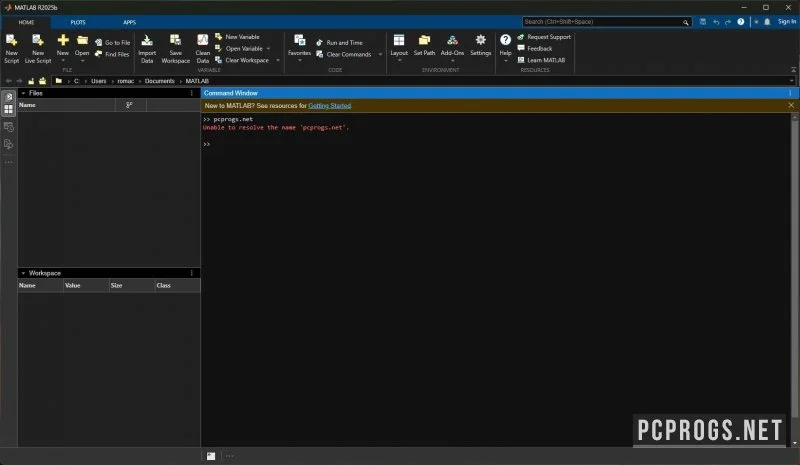Viewport: 800px width, 465px height.
Task: Create a New Live Script
Action: pos(38,49)
